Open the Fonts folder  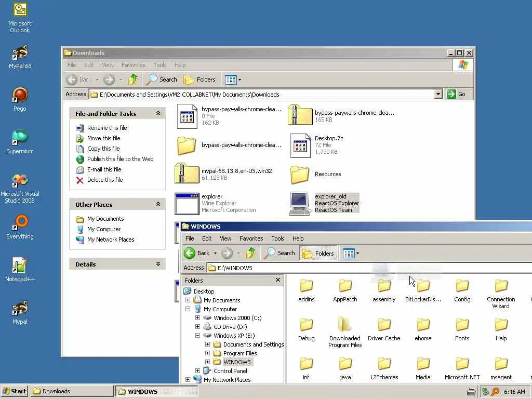click(462, 330)
